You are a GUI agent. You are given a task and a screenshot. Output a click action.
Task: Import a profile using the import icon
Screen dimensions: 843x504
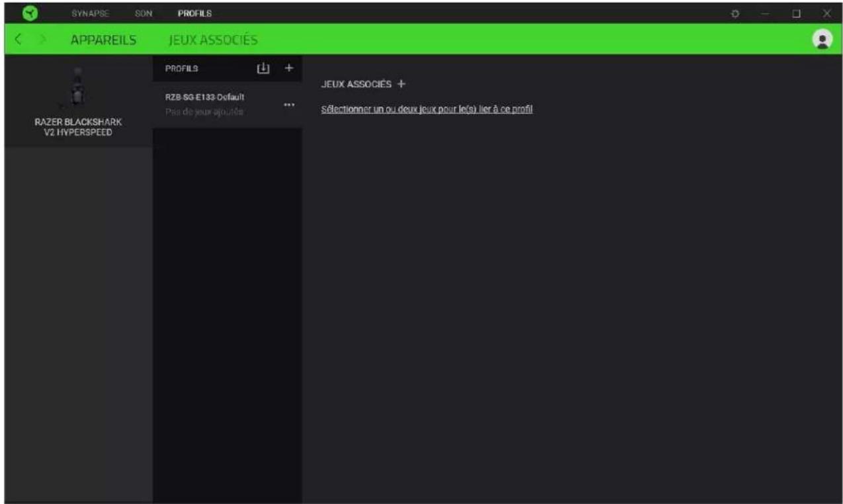(263, 68)
